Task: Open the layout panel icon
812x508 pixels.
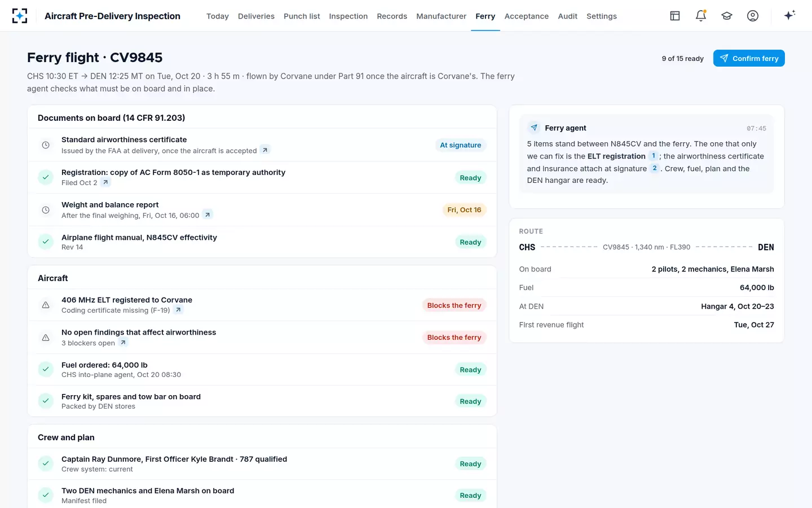Action: coord(675,16)
